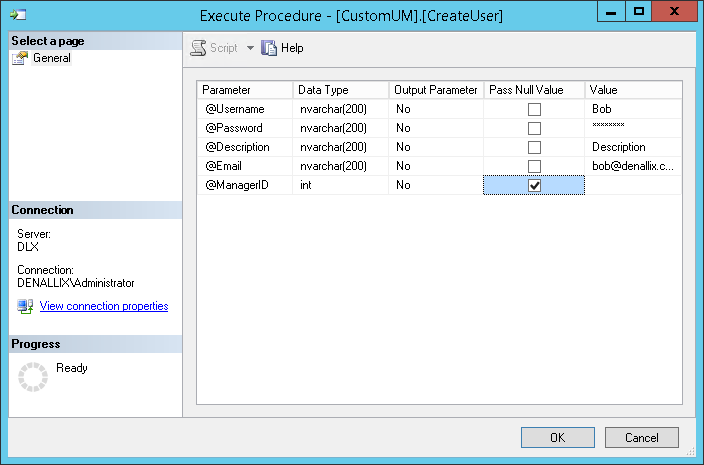The width and height of the screenshot is (704, 465).
Task: Click the window icon in title bar
Action: [17, 14]
